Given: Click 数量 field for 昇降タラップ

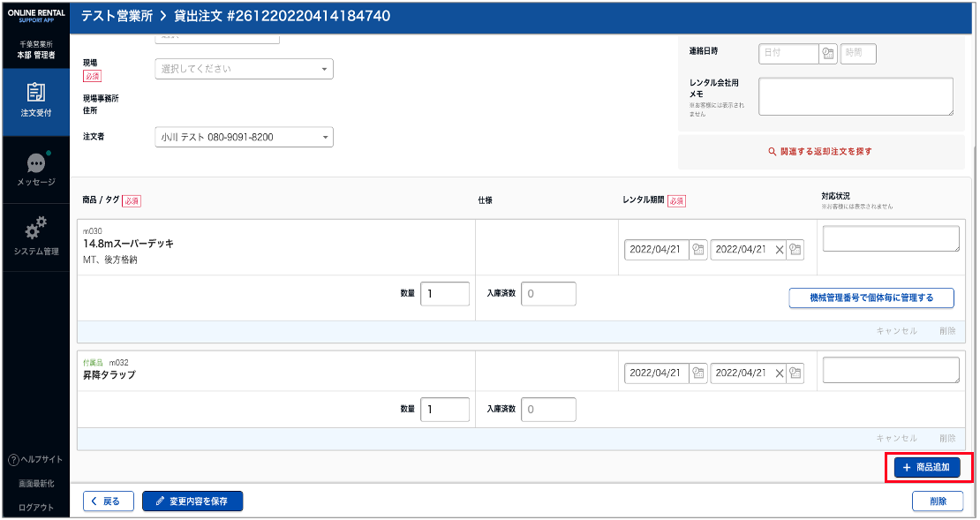Looking at the screenshot, I should (x=444, y=410).
